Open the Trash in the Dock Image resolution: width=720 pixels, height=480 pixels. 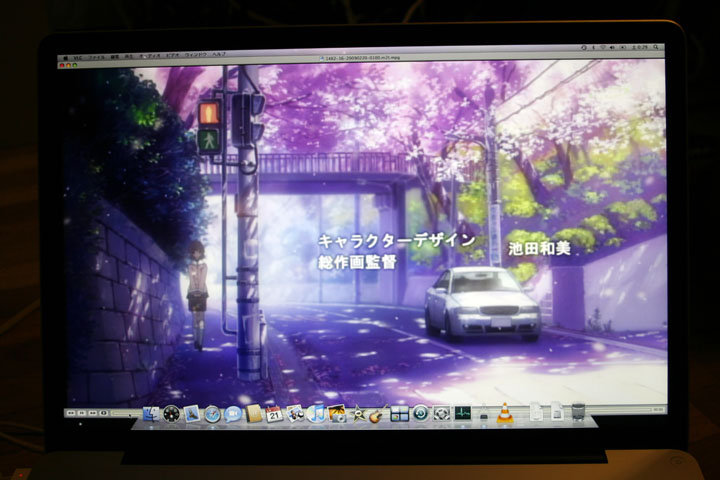[579, 412]
